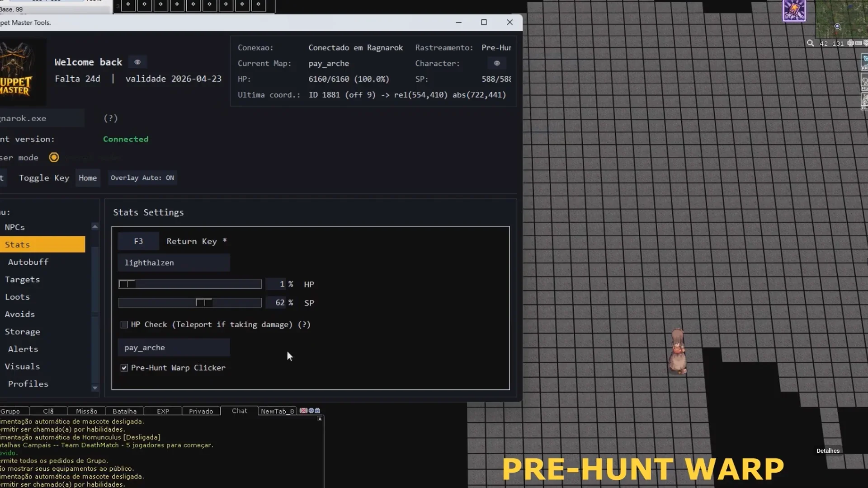Click the ragnarok.exe process field
The height and width of the screenshot is (488, 868).
point(42,118)
